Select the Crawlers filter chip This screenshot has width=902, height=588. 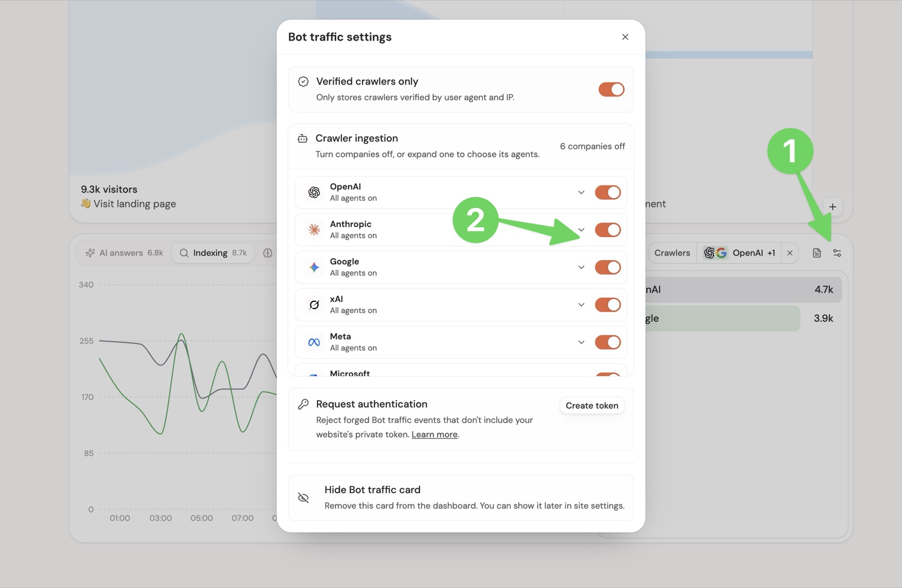(x=672, y=253)
